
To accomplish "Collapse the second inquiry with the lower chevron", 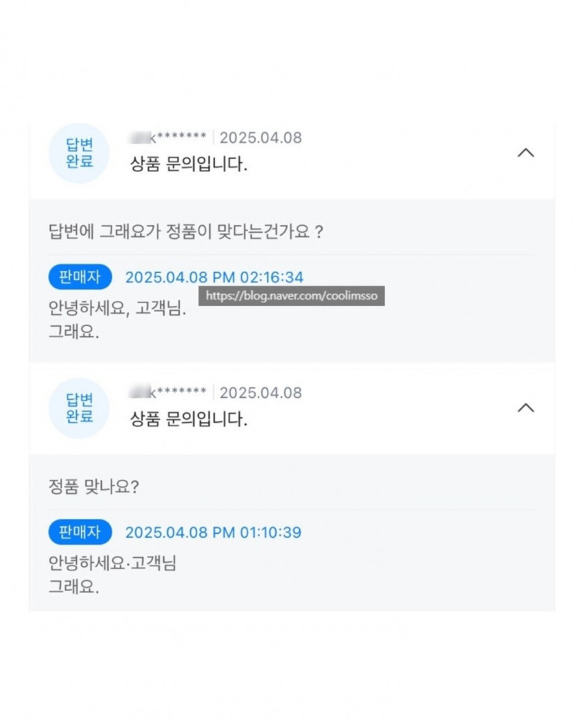I will tap(526, 408).
